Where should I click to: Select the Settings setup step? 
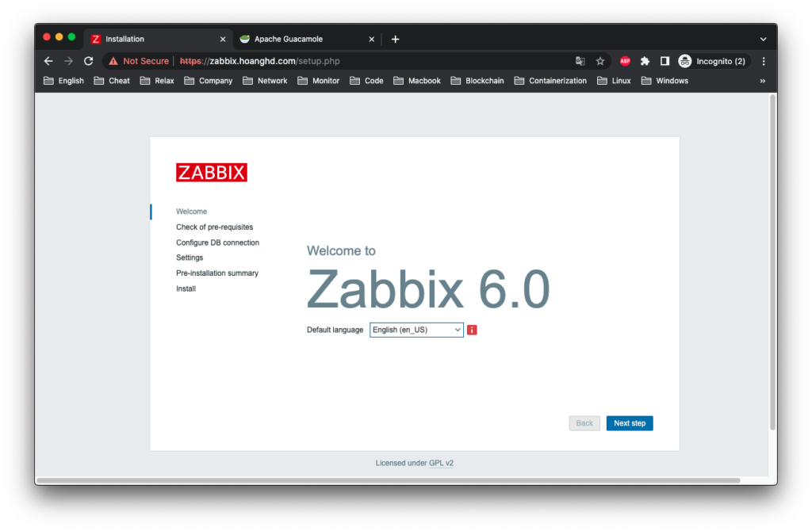[190, 258]
